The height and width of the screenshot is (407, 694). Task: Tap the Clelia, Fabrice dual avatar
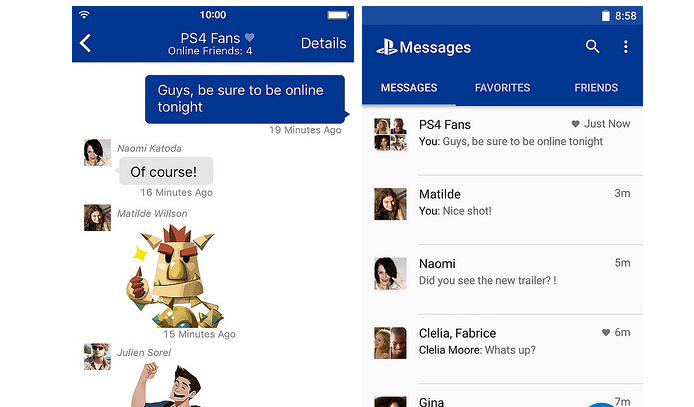[390, 343]
